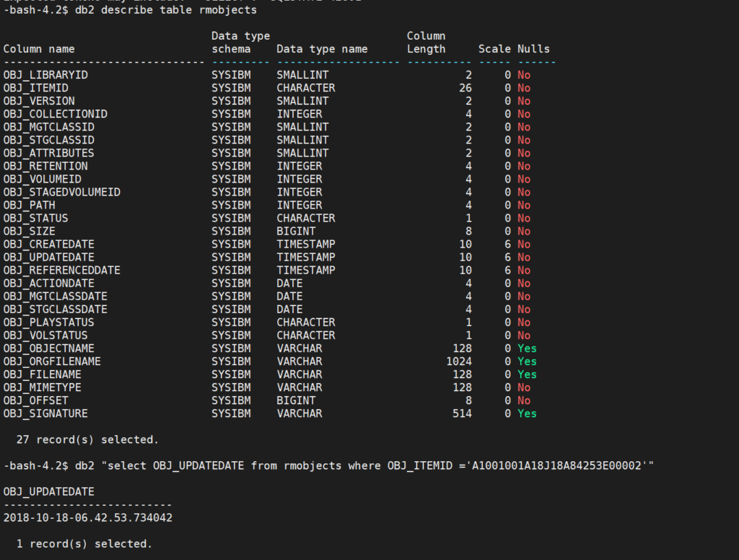Click the 'Data type name' header
739x560 pixels.
(322, 49)
